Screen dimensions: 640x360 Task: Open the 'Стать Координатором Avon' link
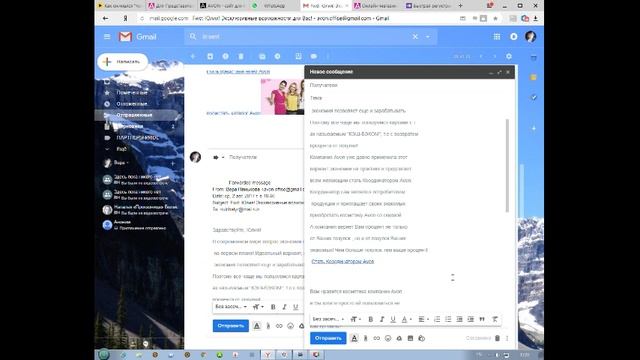point(342,261)
